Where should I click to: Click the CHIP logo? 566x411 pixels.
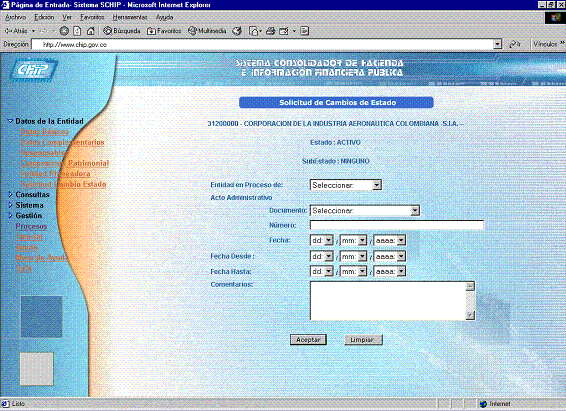coord(34,69)
